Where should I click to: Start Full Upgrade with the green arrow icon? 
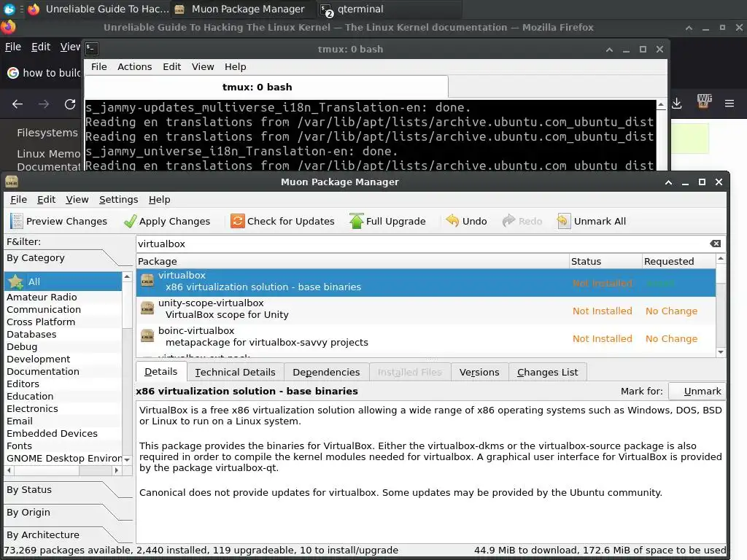pos(356,221)
